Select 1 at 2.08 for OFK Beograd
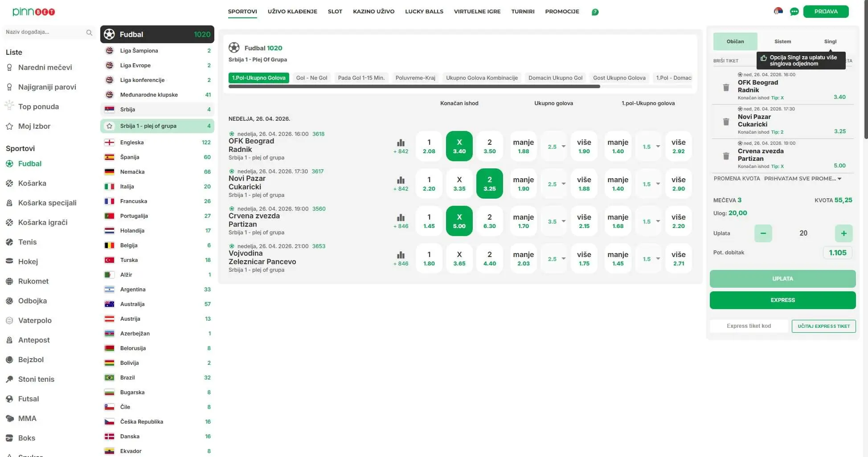The height and width of the screenshot is (457, 868). (429, 146)
